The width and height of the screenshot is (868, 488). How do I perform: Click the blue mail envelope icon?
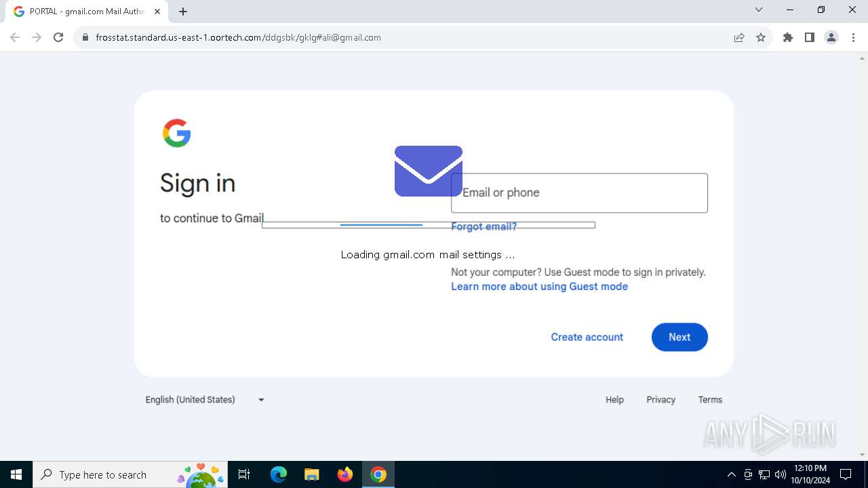click(x=429, y=171)
